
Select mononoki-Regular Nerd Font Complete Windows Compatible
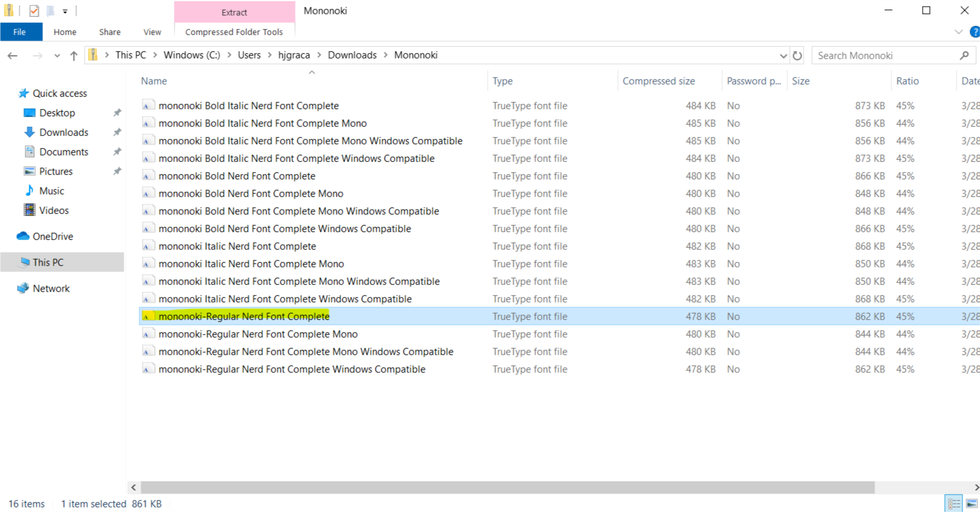tap(292, 369)
